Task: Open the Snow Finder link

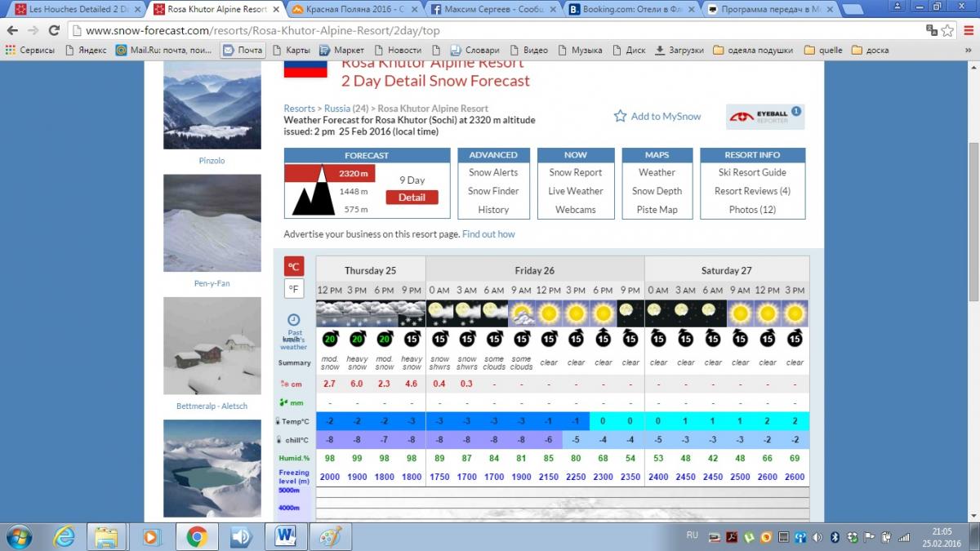Action: [x=493, y=191]
